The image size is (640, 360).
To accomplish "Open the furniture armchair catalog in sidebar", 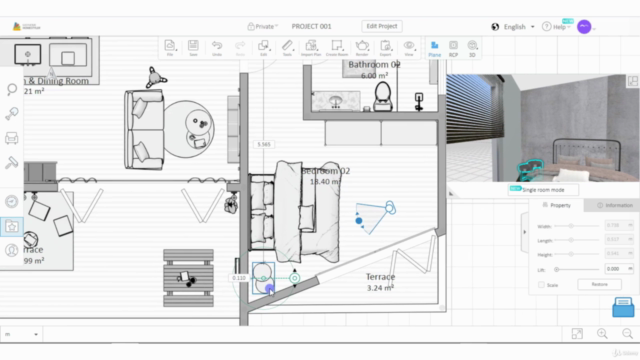I will click(11, 138).
